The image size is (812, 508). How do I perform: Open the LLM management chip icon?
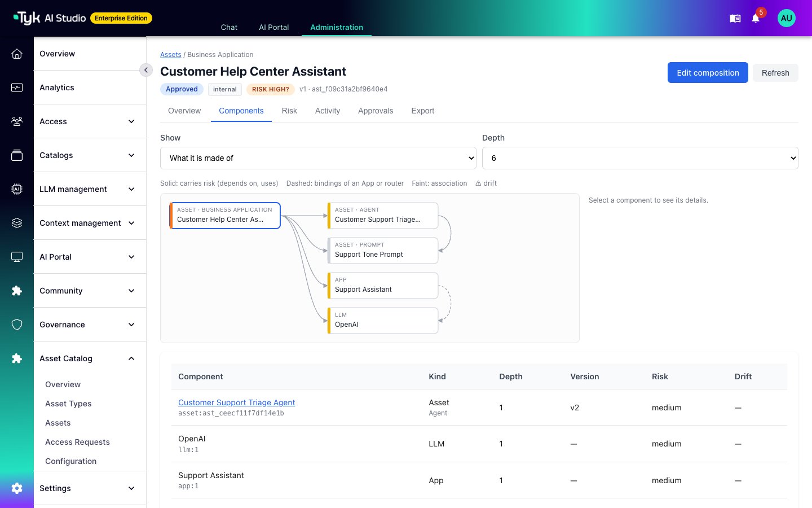click(17, 189)
